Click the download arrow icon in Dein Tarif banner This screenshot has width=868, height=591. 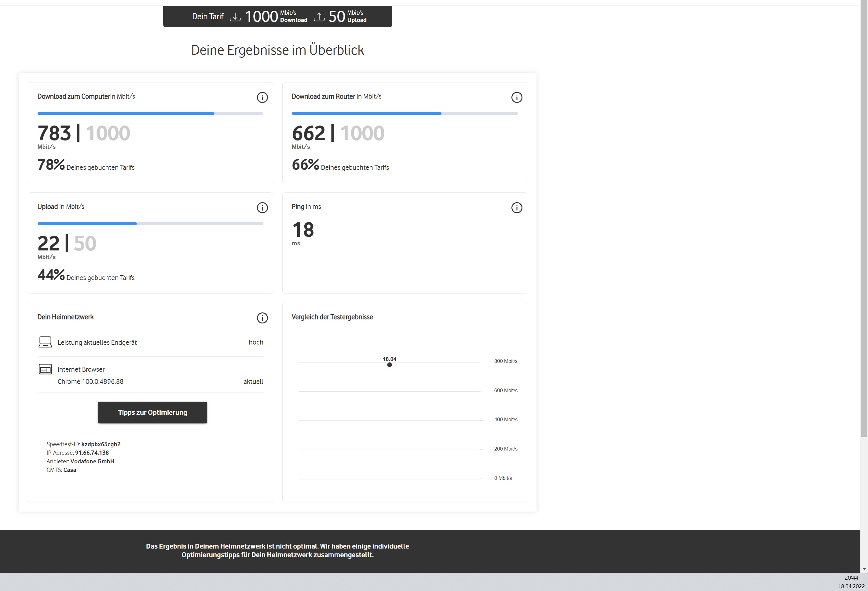pos(235,17)
